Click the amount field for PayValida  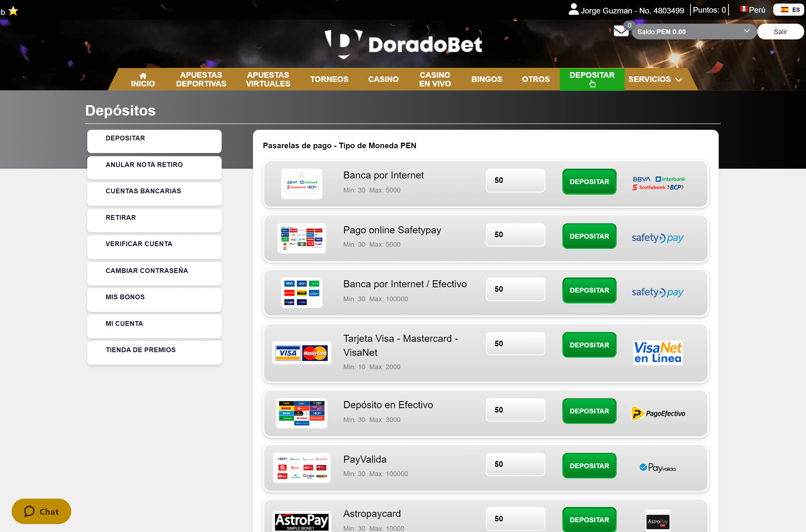515,464
